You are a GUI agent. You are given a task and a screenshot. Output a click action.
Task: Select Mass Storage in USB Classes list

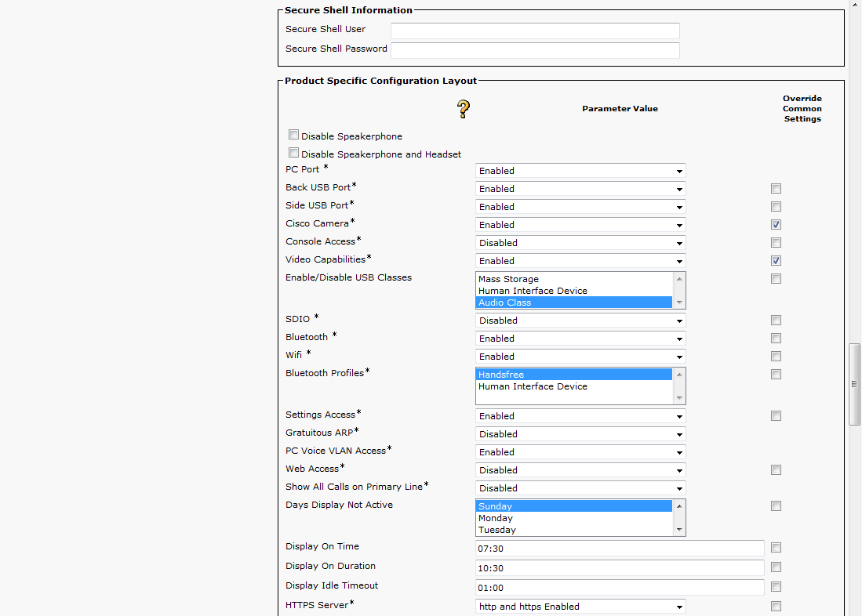(x=508, y=279)
